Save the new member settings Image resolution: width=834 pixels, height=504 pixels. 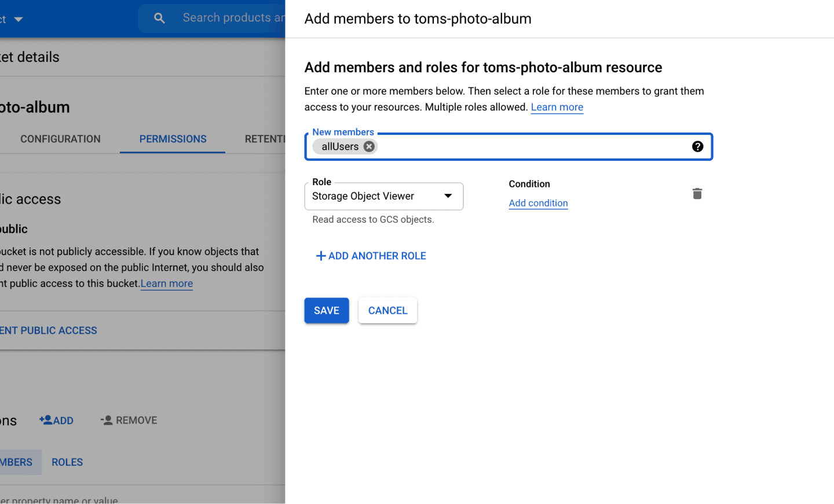click(327, 311)
